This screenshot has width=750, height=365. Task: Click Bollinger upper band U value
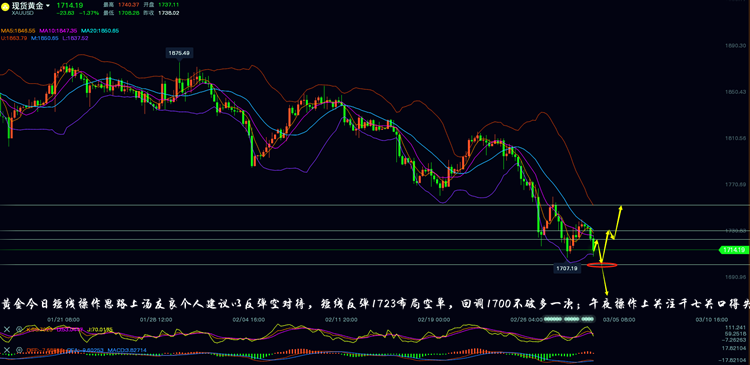click(13, 38)
